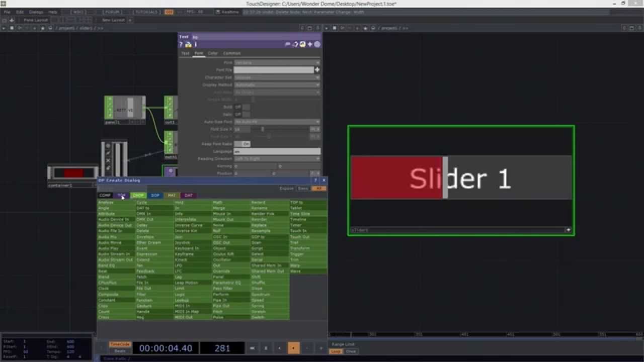This screenshot has height=362, width=644.
Task: Click the plus icon on slider1 viewer
Action: (x=569, y=230)
